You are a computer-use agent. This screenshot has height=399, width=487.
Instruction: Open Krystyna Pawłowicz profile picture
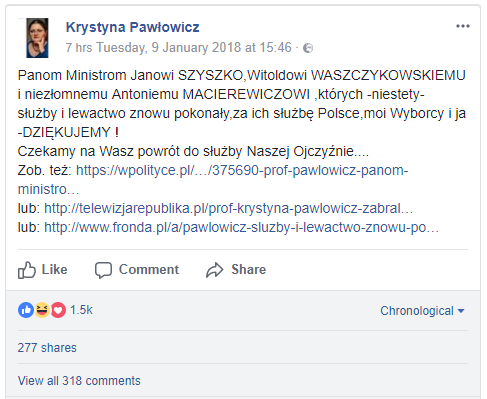pyautogui.click(x=37, y=38)
